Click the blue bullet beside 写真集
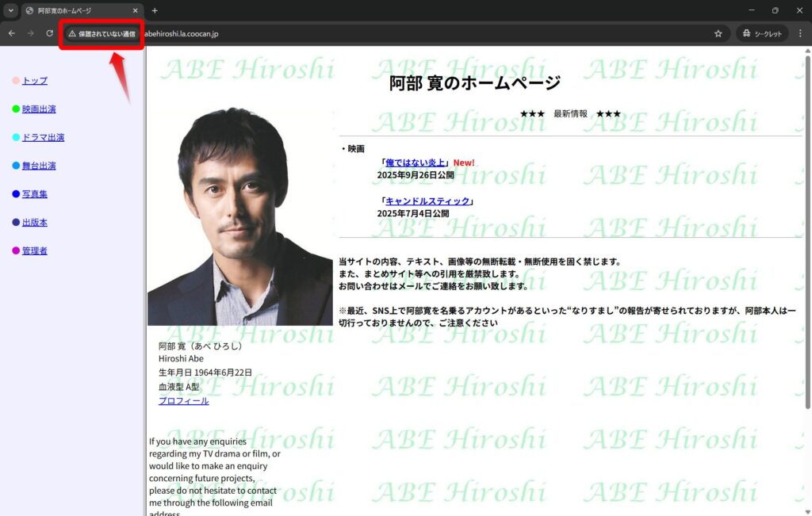The width and height of the screenshot is (812, 516). 16,194
